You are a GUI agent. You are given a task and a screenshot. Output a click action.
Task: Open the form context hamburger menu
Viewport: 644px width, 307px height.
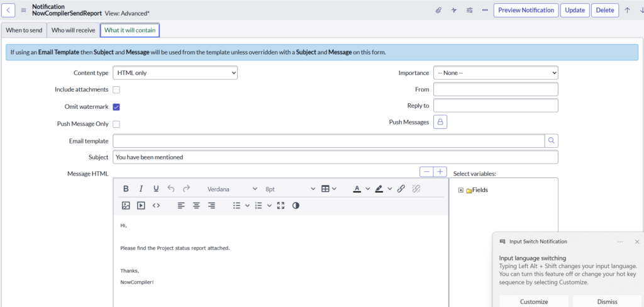point(23,10)
